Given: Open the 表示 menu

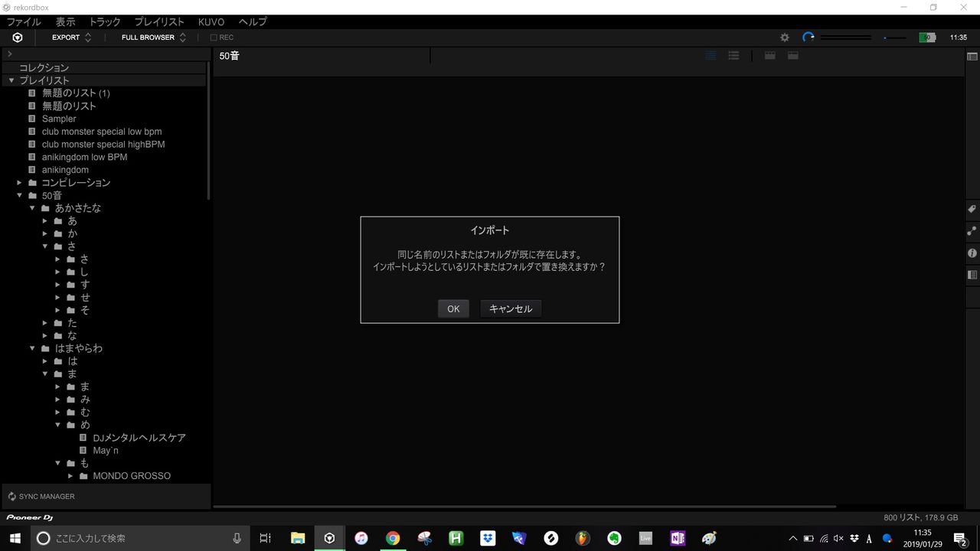Looking at the screenshot, I should pos(66,22).
